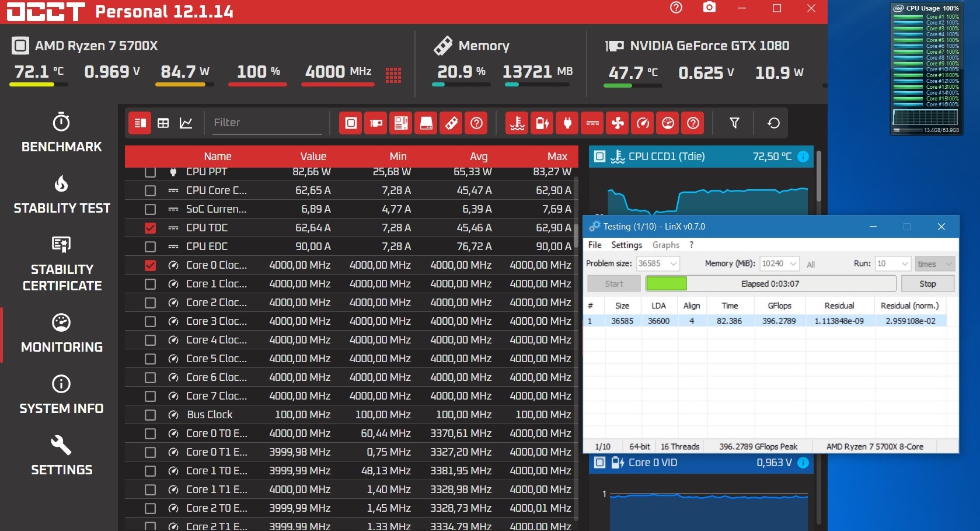Check the Bus Clock row checkbox

(x=150, y=415)
